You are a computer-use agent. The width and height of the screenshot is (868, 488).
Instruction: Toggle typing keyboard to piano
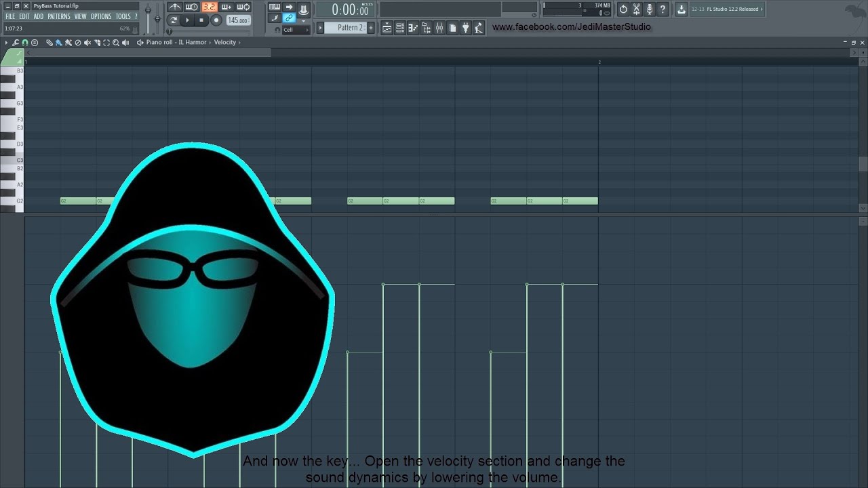[274, 7]
